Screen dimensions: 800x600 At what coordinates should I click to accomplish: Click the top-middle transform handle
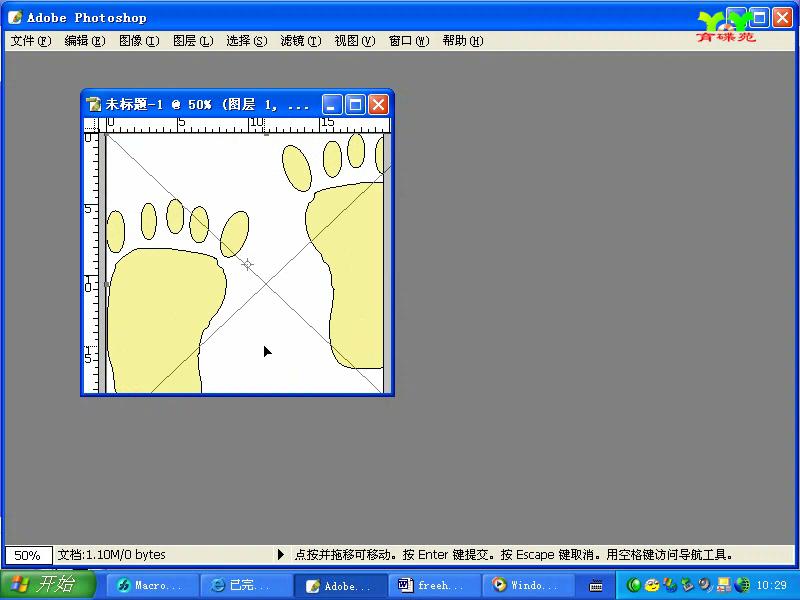pos(266,134)
